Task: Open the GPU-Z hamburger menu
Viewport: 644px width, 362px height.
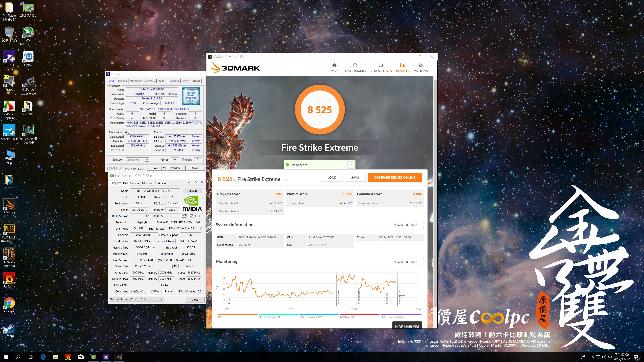Action: click(202, 183)
